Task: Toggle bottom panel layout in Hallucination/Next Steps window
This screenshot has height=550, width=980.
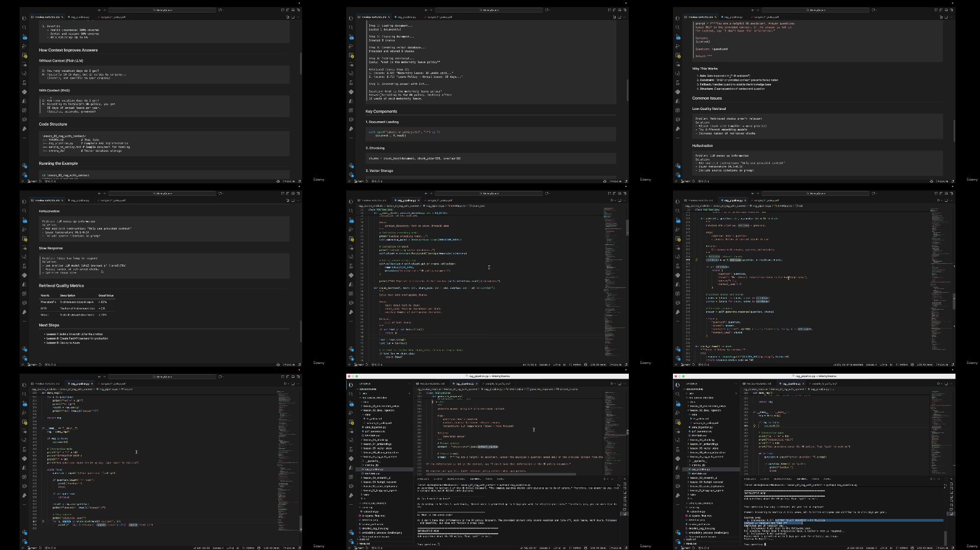Action: (x=288, y=193)
